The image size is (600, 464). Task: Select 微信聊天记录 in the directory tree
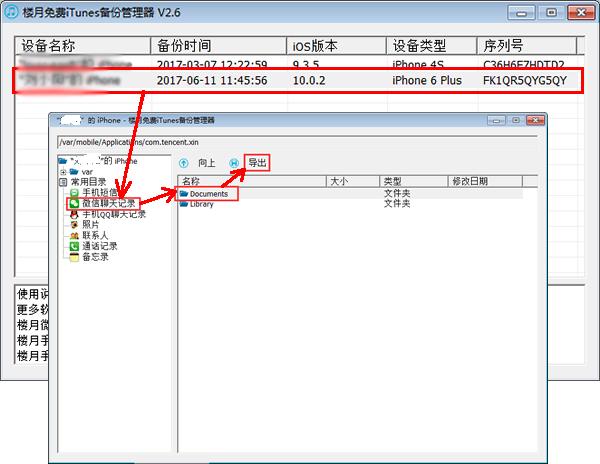click(109, 204)
